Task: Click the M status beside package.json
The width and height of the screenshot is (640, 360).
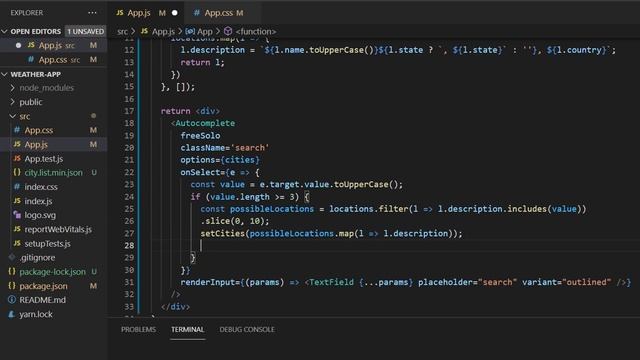Action: point(93,286)
